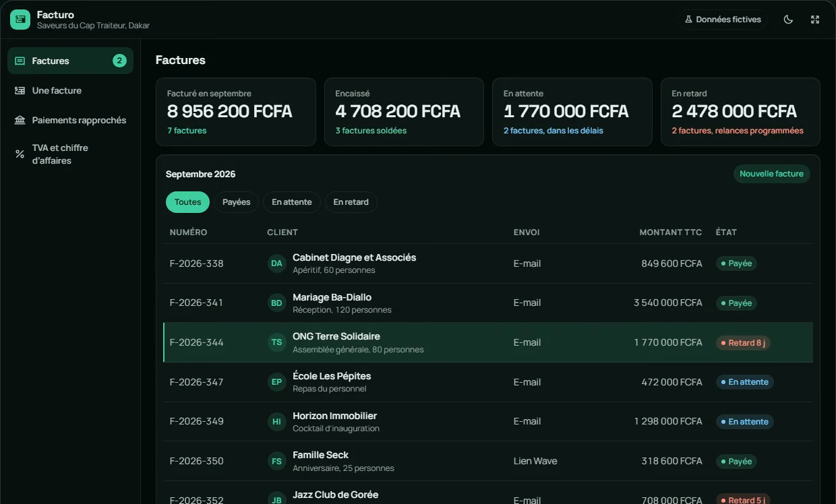This screenshot has height=504, width=836.
Task: Filter invoices by Payées
Action: (x=236, y=202)
